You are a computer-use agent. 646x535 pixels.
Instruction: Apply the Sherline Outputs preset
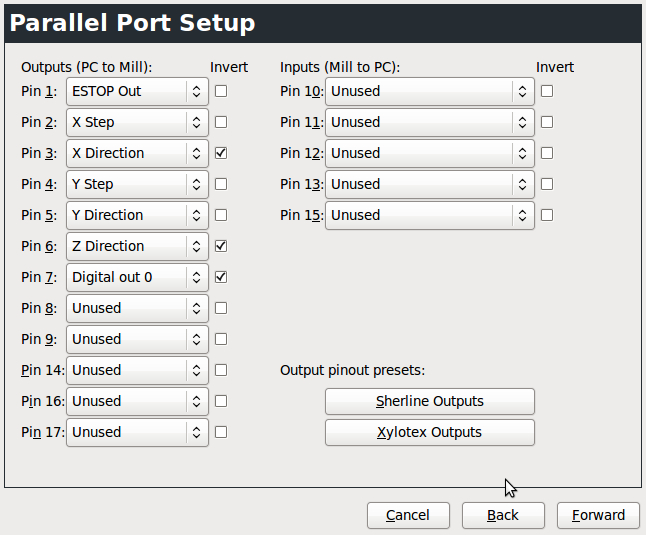point(430,401)
